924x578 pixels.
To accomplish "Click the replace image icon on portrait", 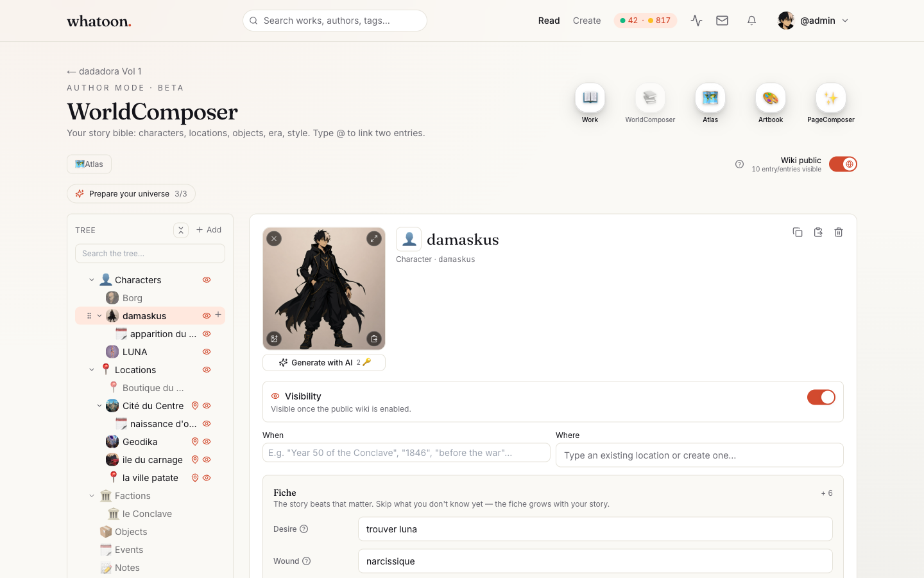I will pos(274,338).
